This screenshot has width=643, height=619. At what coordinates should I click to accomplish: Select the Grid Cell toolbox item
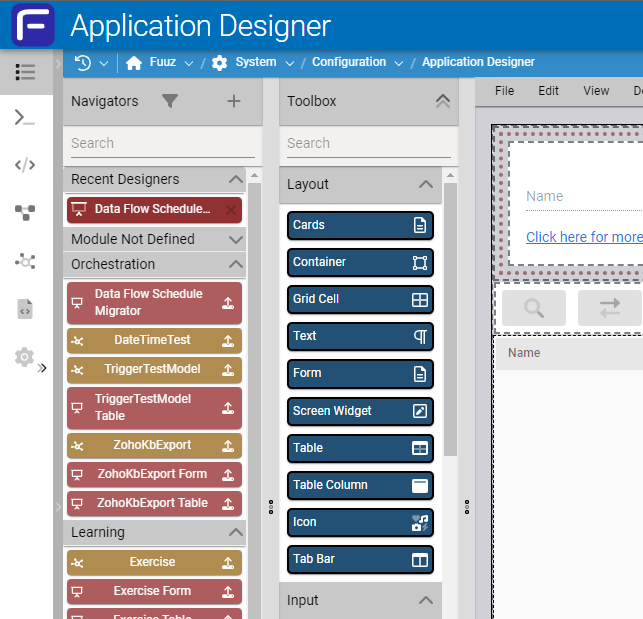(360, 299)
